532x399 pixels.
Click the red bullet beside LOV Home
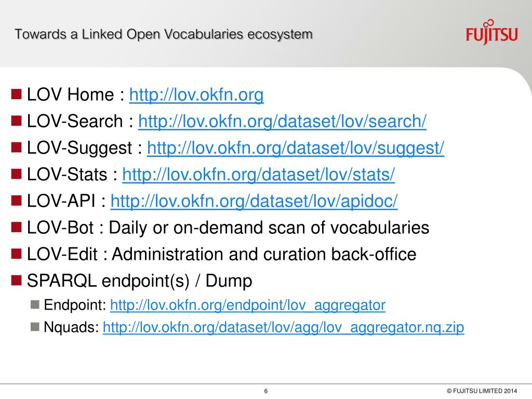pyautogui.click(x=16, y=95)
